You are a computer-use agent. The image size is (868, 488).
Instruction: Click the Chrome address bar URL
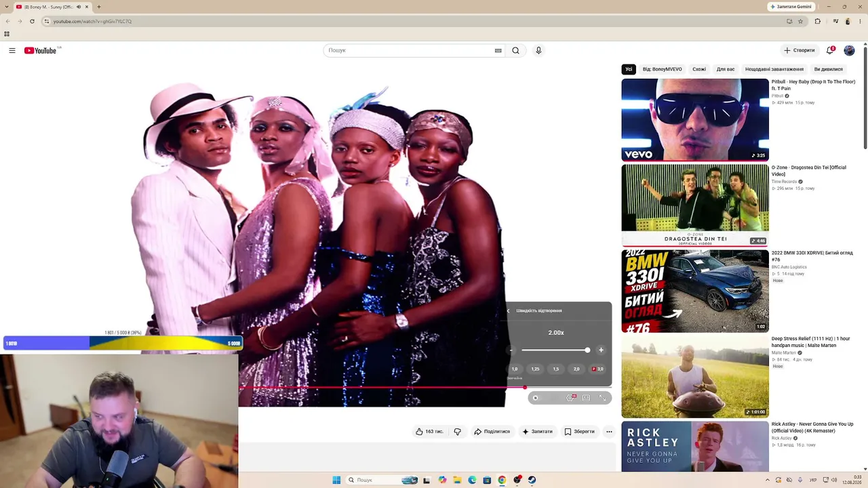click(x=92, y=21)
